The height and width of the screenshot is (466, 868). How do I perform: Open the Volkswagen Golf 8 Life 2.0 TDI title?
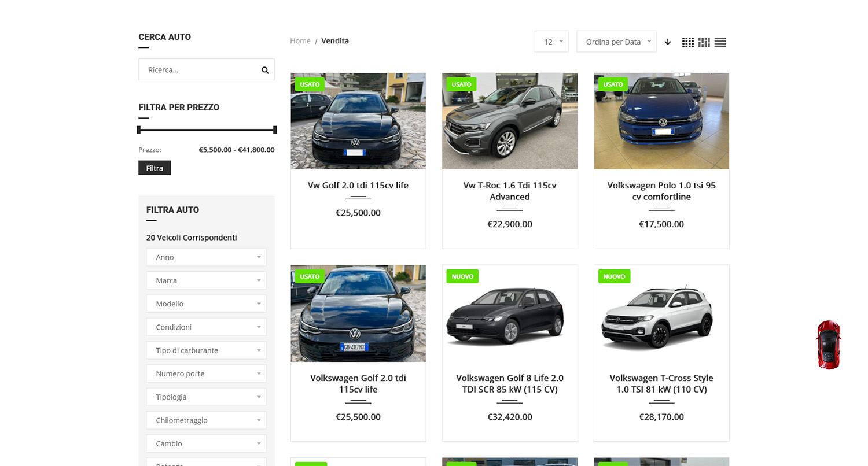click(x=510, y=384)
